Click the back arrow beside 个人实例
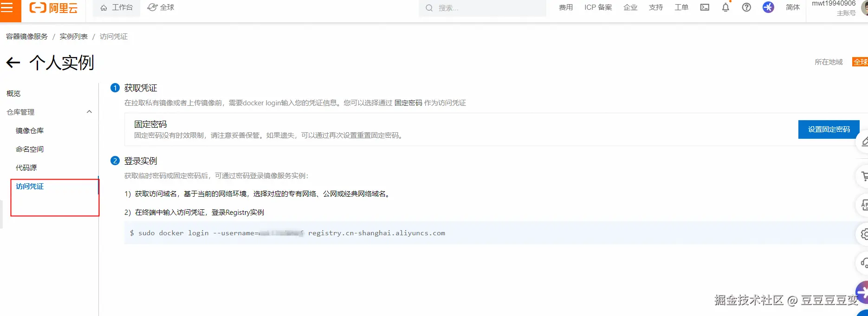The height and width of the screenshot is (316, 868). coord(13,63)
